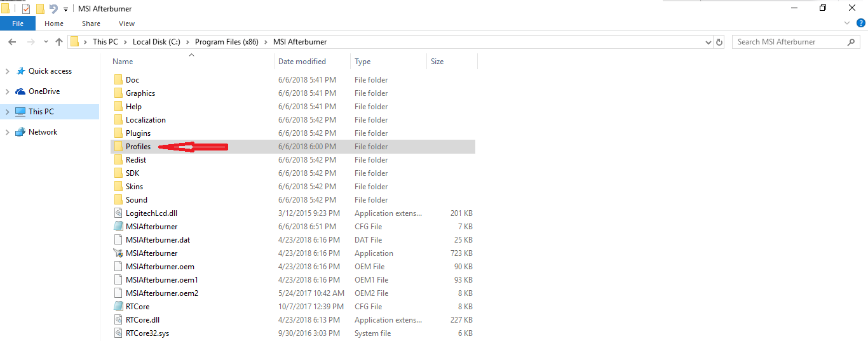Switch to the View ribbon tab
Viewport: 868px width, 341px height.
tap(126, 23)
